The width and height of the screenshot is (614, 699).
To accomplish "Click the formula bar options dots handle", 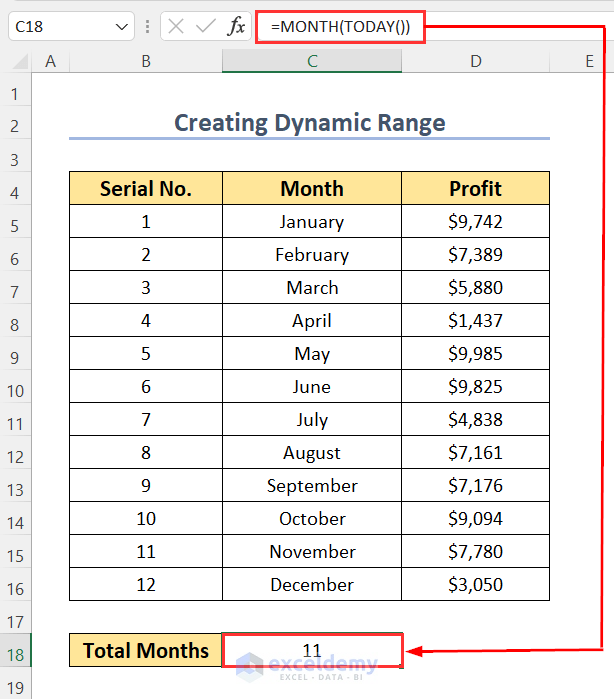I will click(x=148, y=27).
